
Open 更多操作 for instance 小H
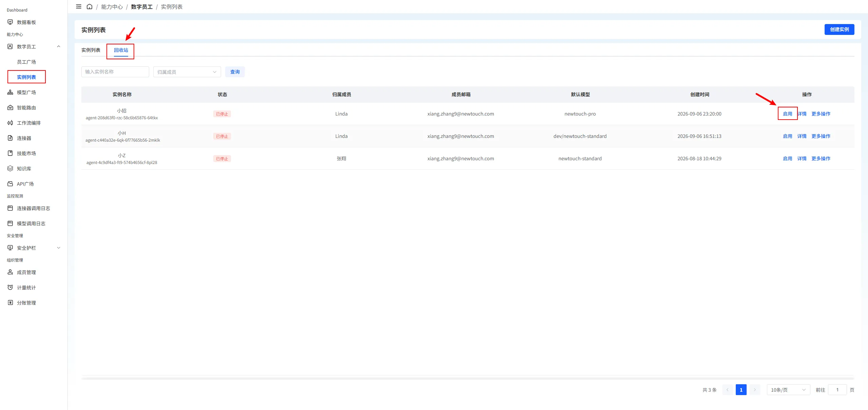click(821, 136)
